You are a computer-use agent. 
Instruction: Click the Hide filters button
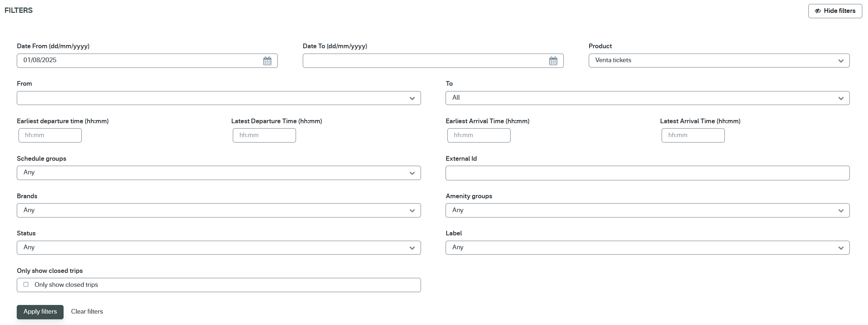pos(835,11)
